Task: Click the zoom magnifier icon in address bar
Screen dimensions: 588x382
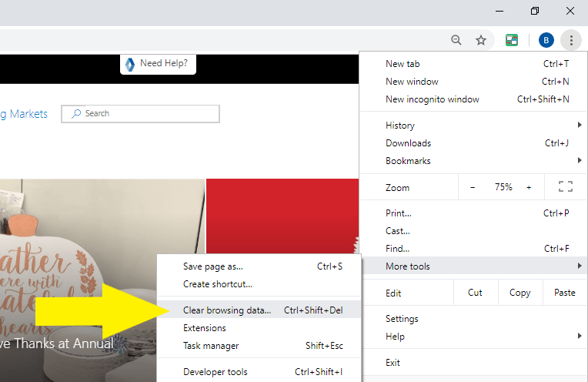Action: pos(456,40)
